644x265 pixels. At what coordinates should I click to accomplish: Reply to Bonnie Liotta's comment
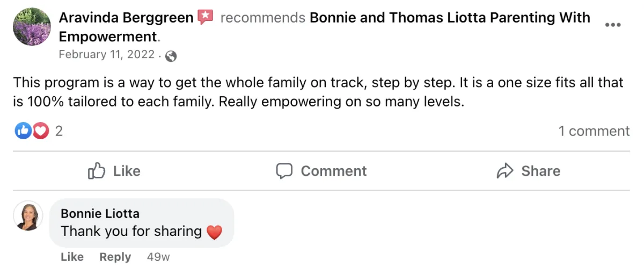pos(115,257)
